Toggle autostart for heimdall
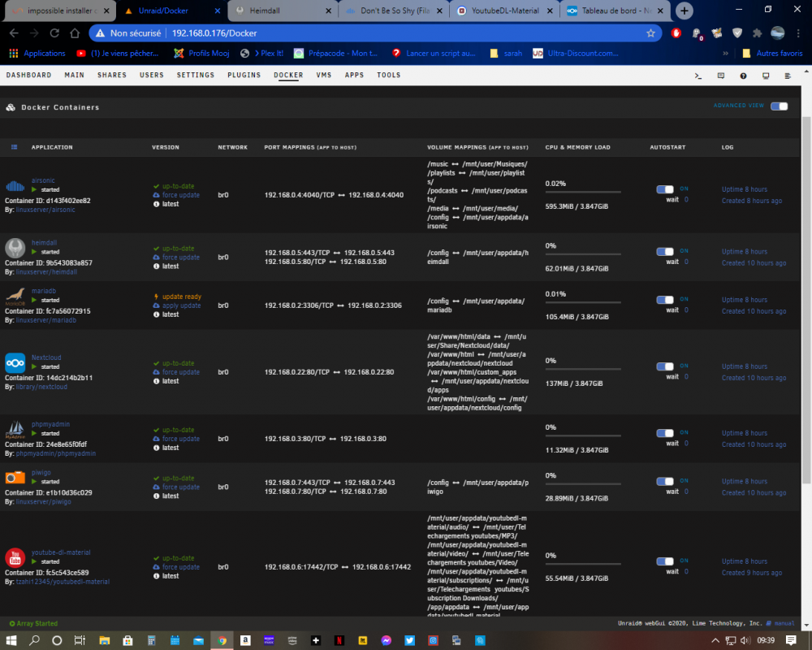Viewport: 812px width, 650px height. click(x=665, y=251)
